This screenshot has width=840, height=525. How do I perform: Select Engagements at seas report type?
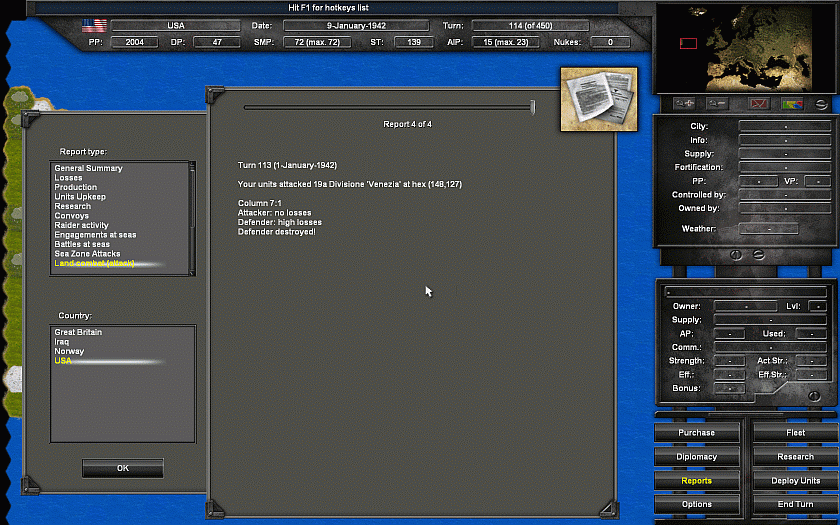point(95,235)
